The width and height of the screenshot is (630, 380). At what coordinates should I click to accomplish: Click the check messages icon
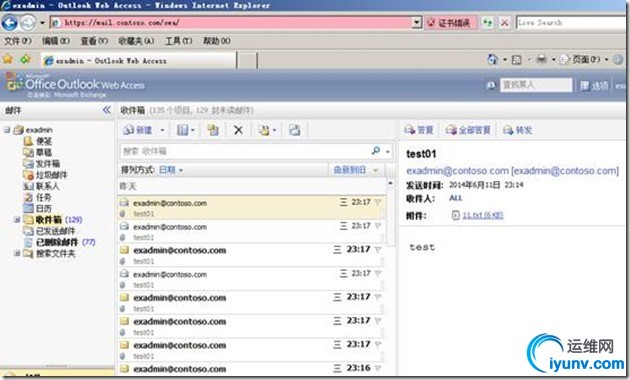coord(295,130)
